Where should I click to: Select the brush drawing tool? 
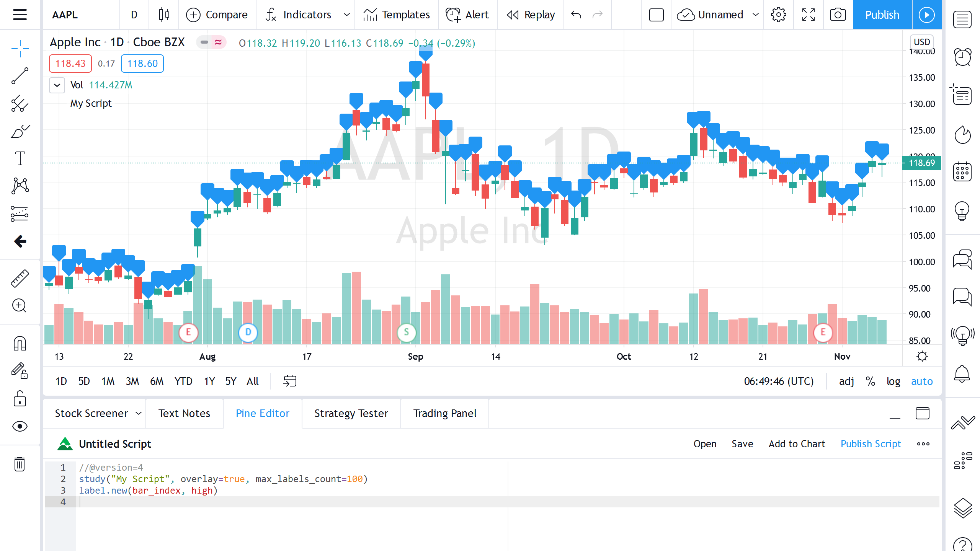pyautogui.click(x=20, y=131)
